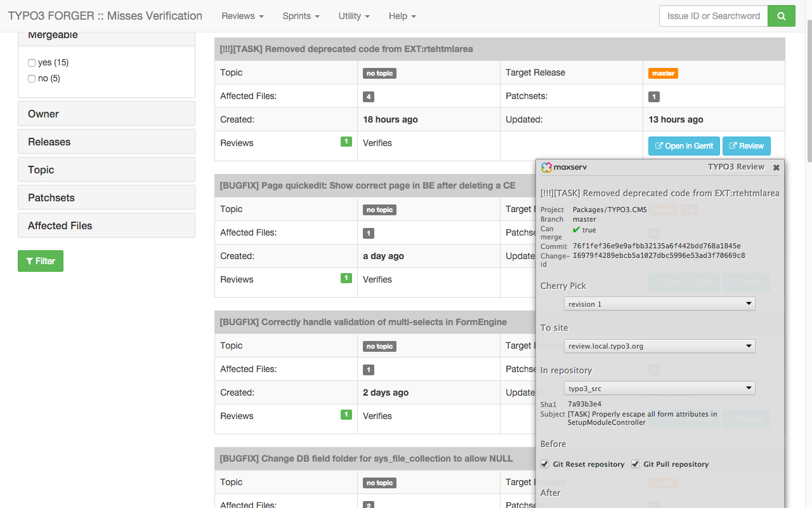812x508 pixels.
Task: Expand the Releases filter panel
Action: (107, 142)
